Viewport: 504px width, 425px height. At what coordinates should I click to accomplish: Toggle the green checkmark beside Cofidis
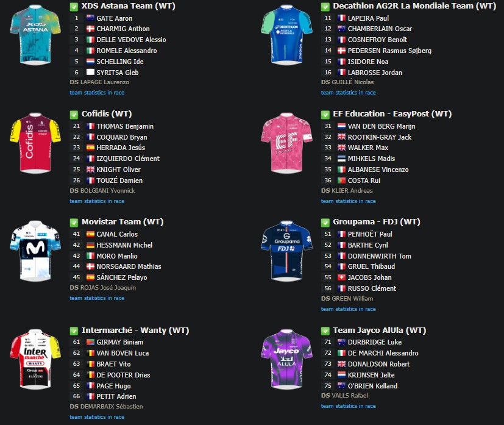74,115
